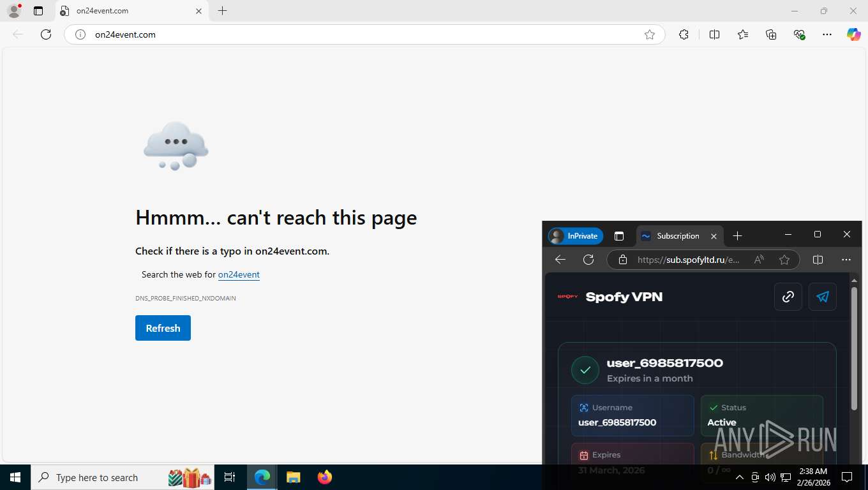Open Browser essentials heart icon
This screenshot has height=490, width=868.
(x=799, y=34)
